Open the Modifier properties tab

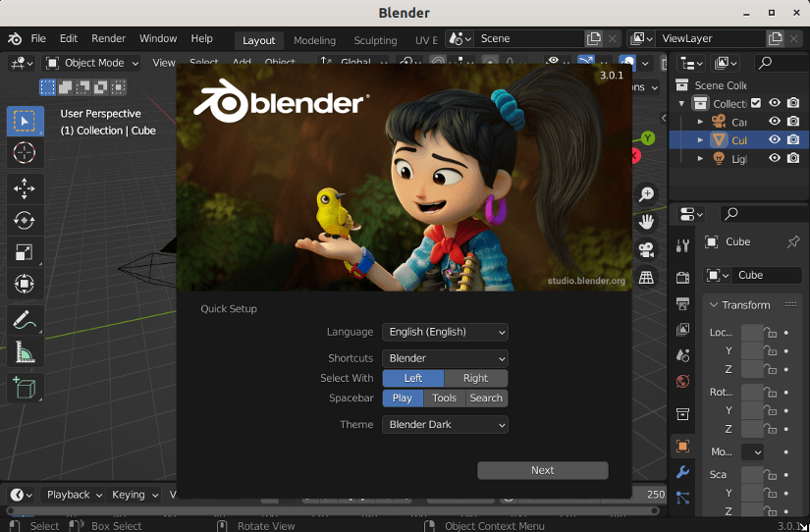683,471
